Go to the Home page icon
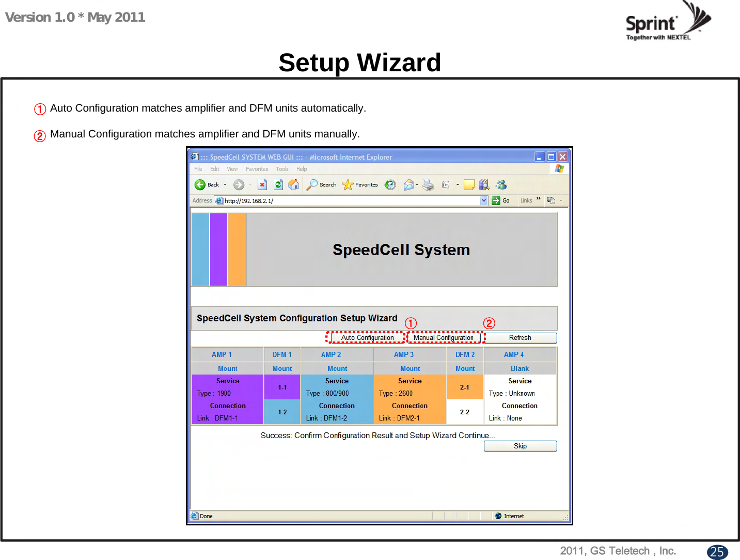Screen dimensions: 740x560 (x=294, y=184)
